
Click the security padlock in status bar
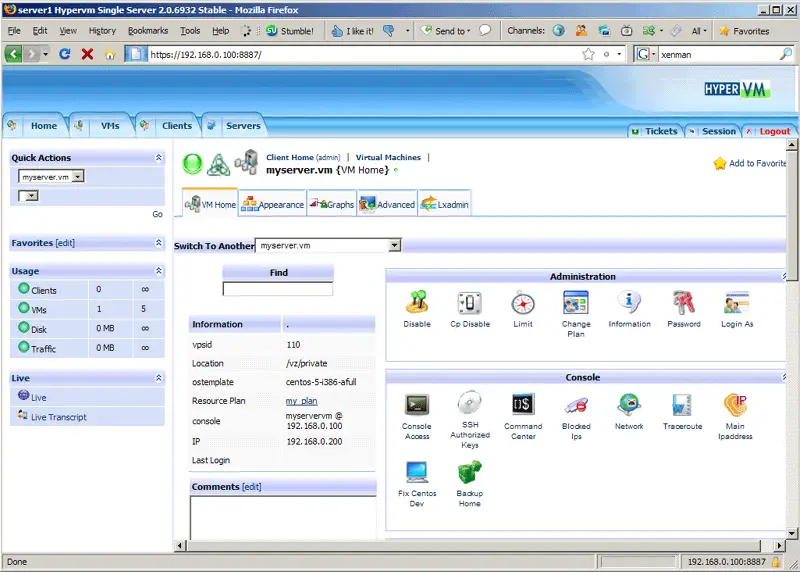coord(776,562)
